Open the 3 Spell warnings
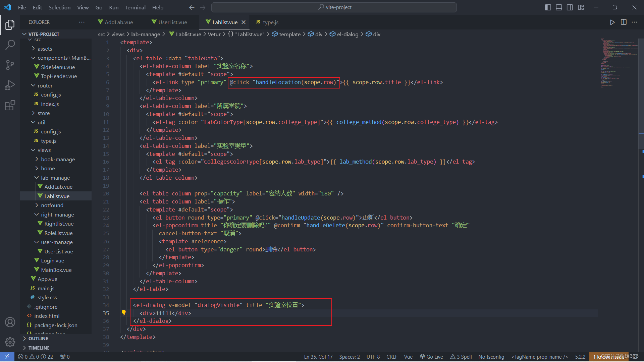This screenshot has width=644, height=362. click(461, 357)
